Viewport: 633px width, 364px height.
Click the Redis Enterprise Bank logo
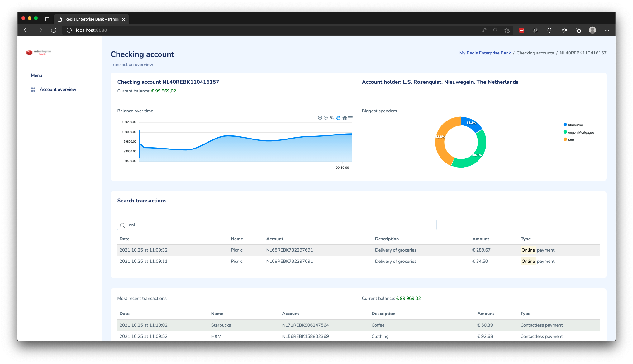point(39,53)
